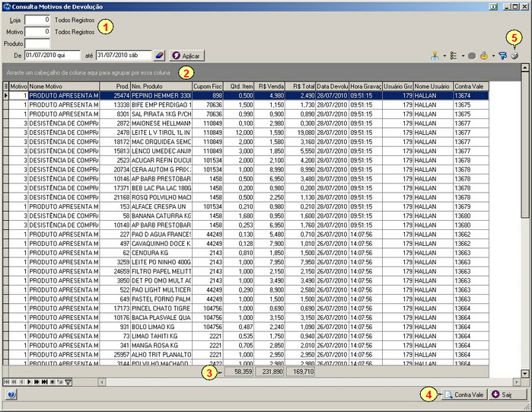Expand dropdown arrow next to hierarchy icon
Image resolution: width=532 pixels, height=412 pixels.
tap(444, 56)
